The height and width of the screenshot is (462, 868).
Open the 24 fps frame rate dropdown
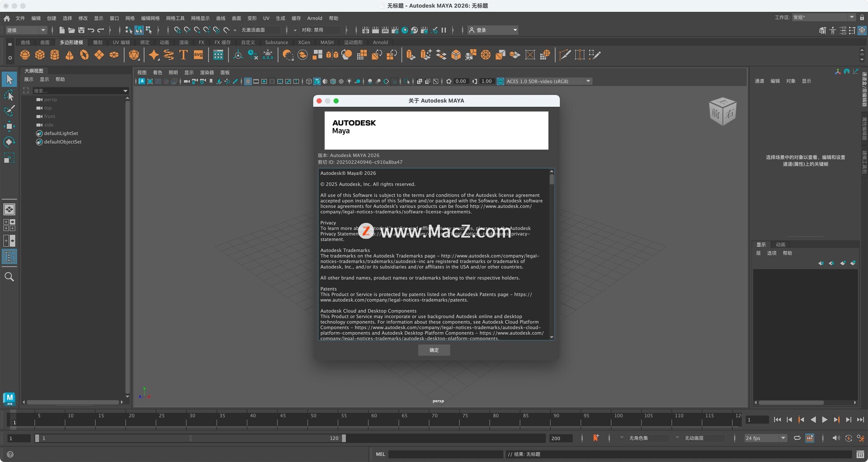[766, 438]
